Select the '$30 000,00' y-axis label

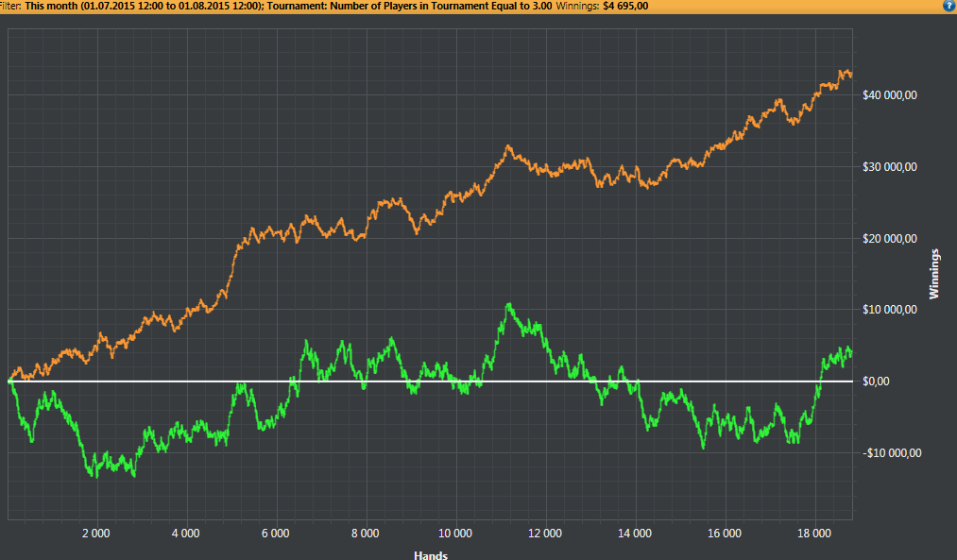point(889,167)
